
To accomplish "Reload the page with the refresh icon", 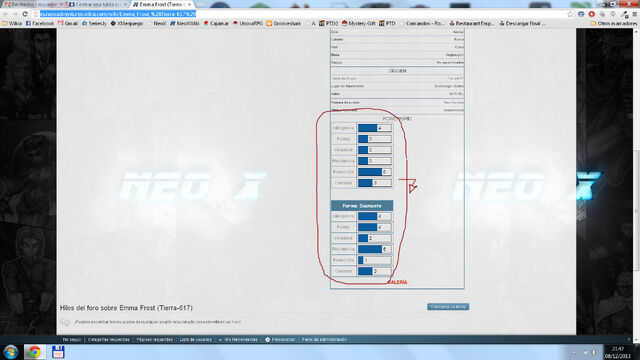I will click(25, 14).
